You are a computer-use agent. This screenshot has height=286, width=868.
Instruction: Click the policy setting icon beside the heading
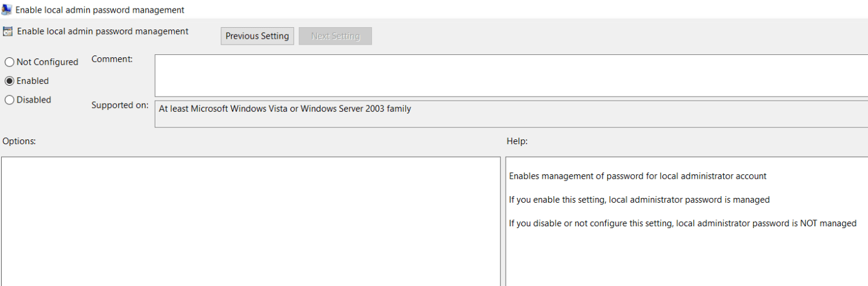click(x=8, y=32)
